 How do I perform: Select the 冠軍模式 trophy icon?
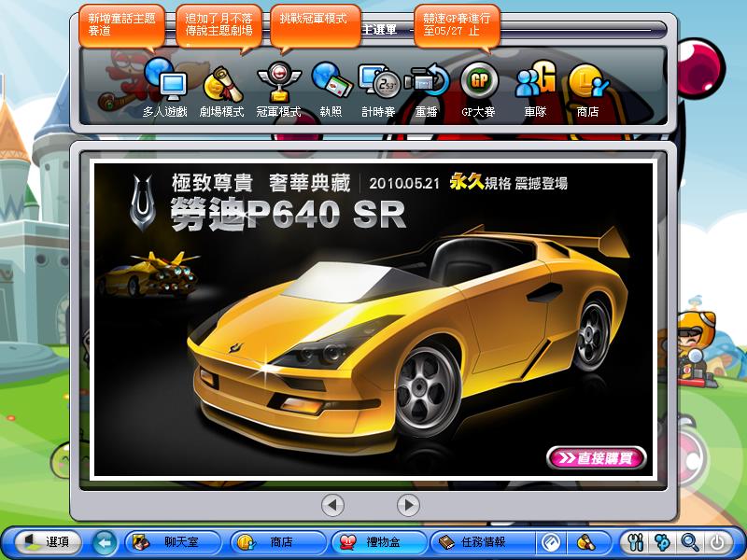click(278, 90)
